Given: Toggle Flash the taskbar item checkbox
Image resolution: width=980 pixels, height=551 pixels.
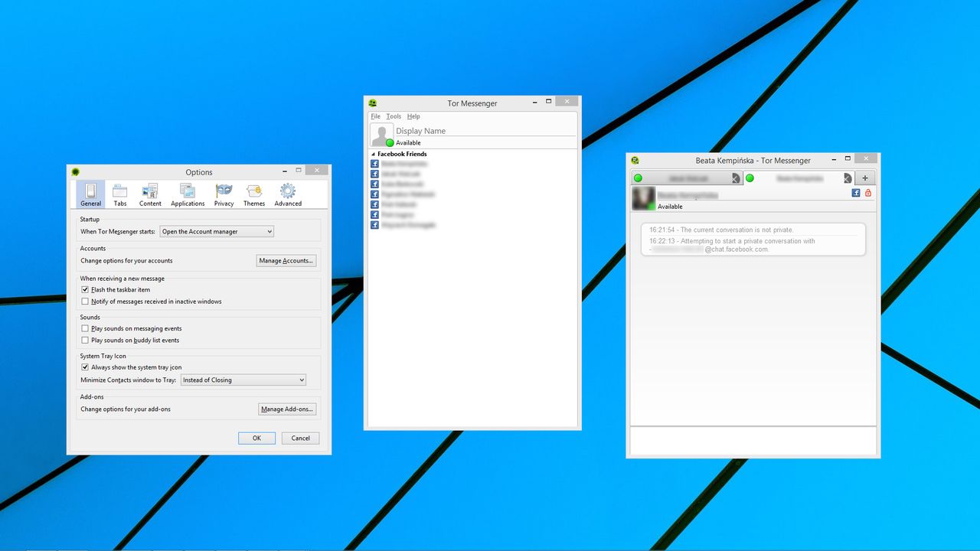Looking at the screenshot, I should [85, 290].
